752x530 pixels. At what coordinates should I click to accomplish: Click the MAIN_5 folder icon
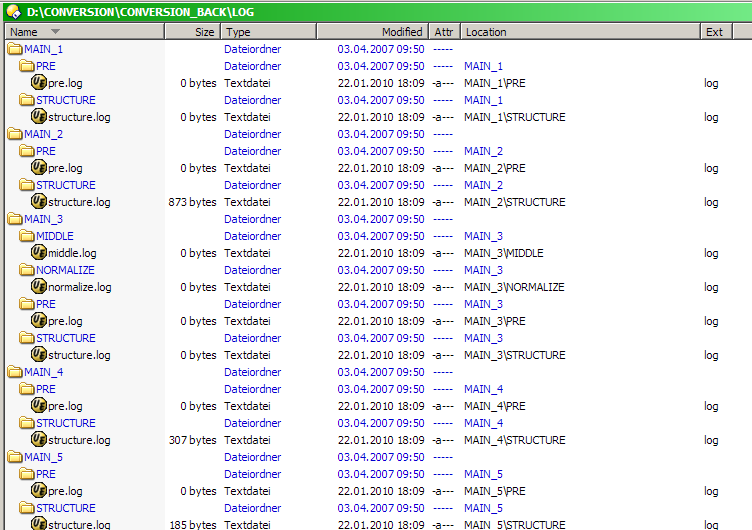coord(15,457)
